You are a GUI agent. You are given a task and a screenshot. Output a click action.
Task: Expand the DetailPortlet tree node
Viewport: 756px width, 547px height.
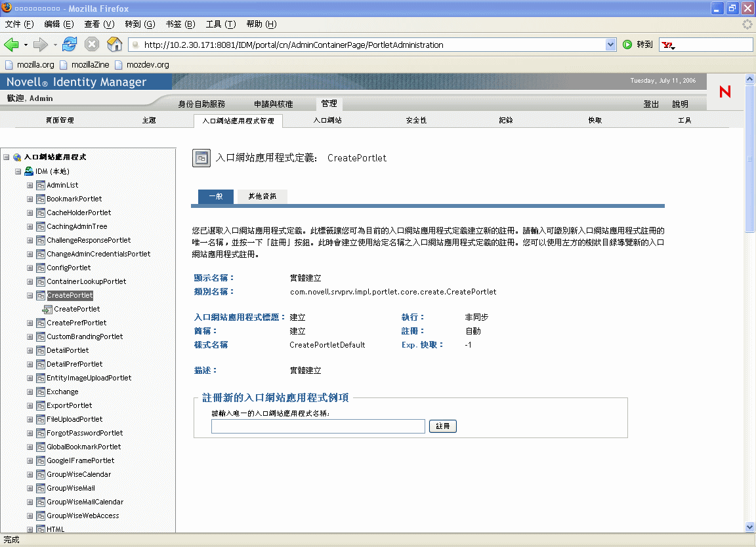pos(30,350)
